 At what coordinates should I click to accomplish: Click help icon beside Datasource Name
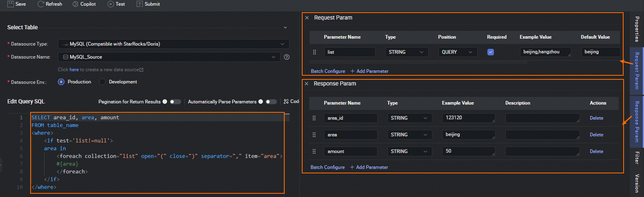(x=287, y=57)
